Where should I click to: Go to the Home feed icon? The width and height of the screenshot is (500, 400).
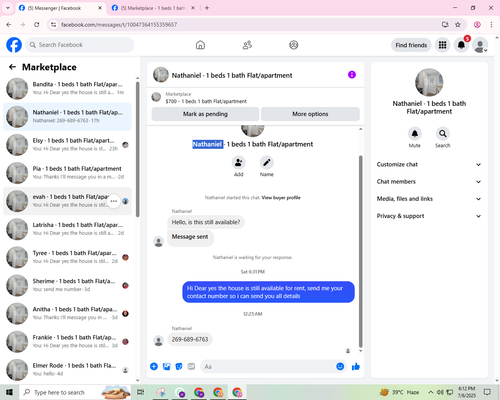pos(200,45)
